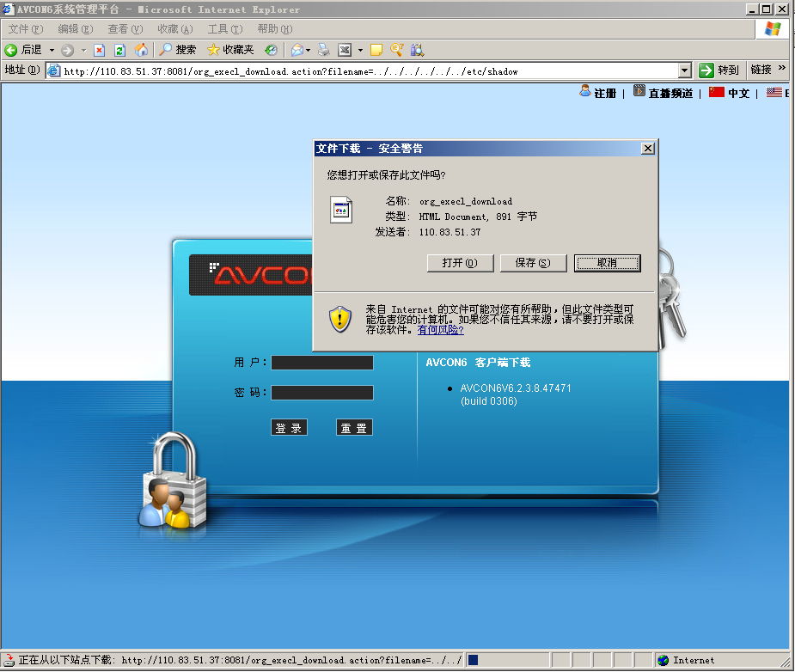Click the Mail envelope icon
Image resolution: width=795 pixels, height=672 pixels.
pyautogui.click(x=297, y=50)
